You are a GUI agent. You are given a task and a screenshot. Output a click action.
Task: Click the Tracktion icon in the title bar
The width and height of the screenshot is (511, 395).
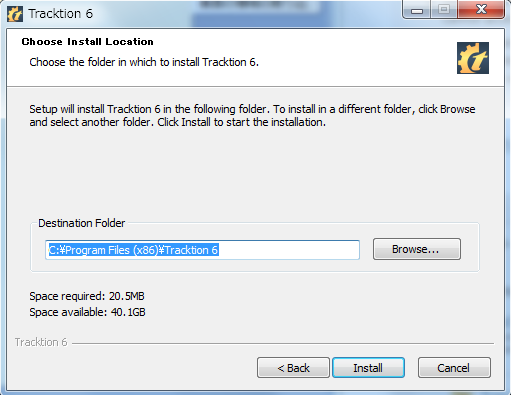15,14
